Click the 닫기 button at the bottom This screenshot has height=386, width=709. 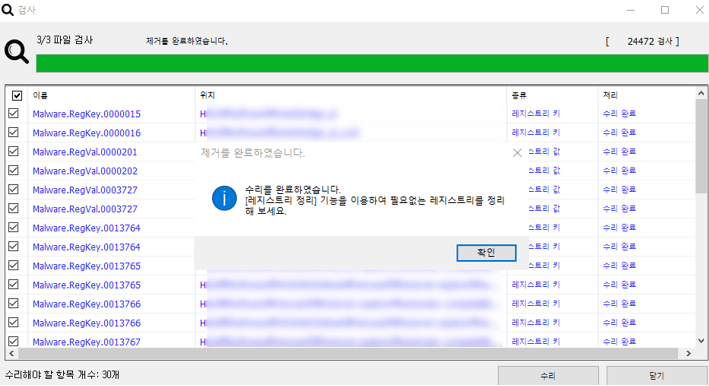coord(657,376)
